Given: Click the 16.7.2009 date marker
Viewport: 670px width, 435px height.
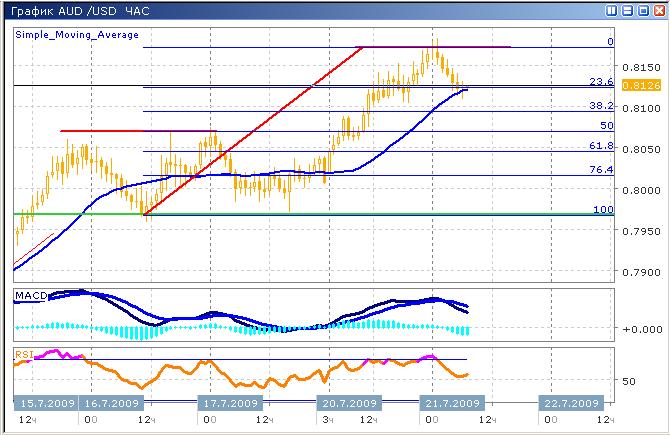Looking at the screenshot, I should 111,403.
